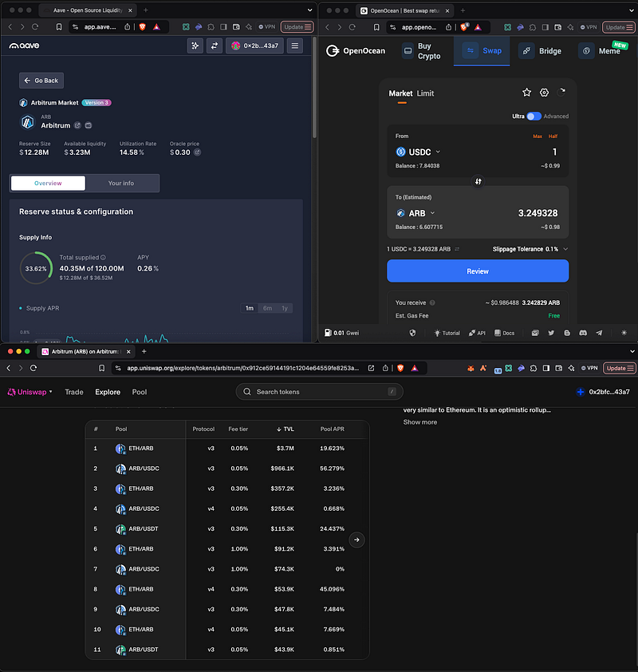Select the 1m Supply APR range
The height and width of the screenshot is (672, 638).
(x=250, y=308)
